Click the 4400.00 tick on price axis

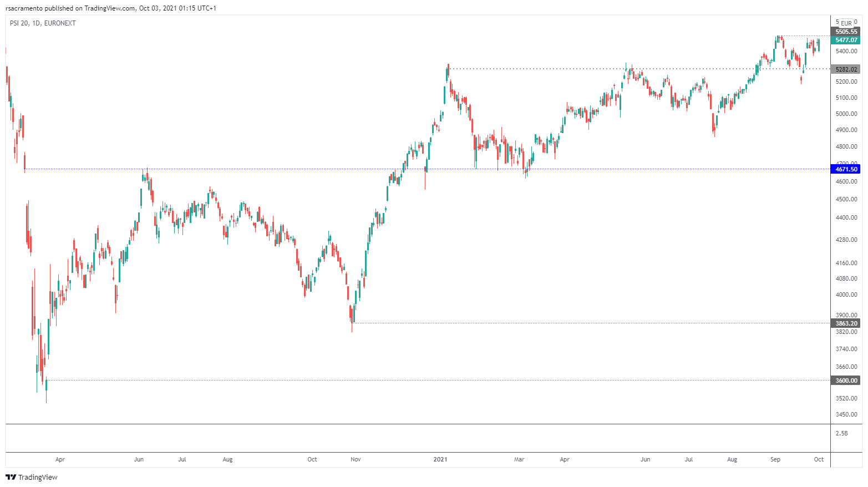coord(846,217)
